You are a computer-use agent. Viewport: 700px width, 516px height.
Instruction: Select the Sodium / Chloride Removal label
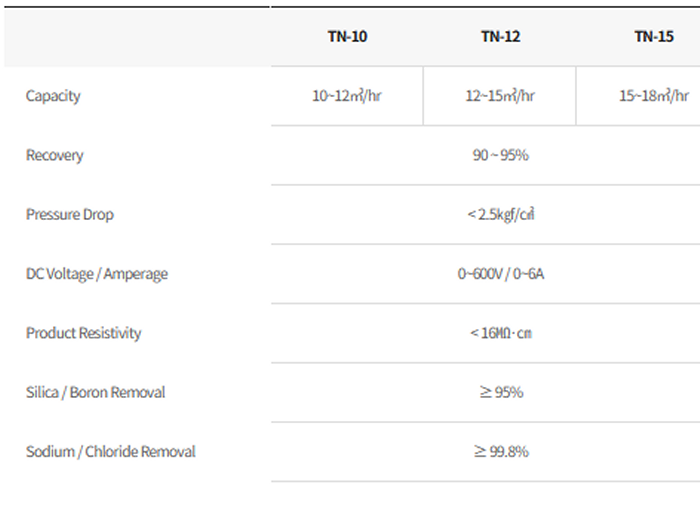click(x=111, y=451)
